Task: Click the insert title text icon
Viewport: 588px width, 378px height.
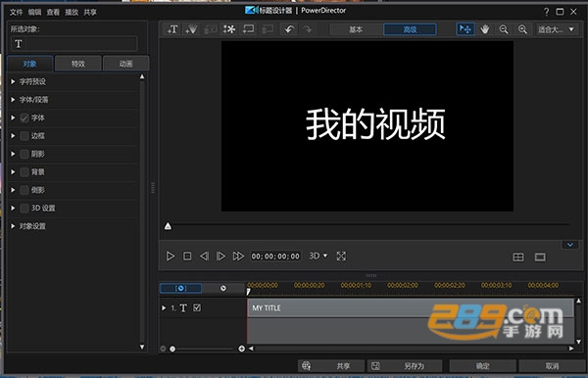Action: (172, 29)
